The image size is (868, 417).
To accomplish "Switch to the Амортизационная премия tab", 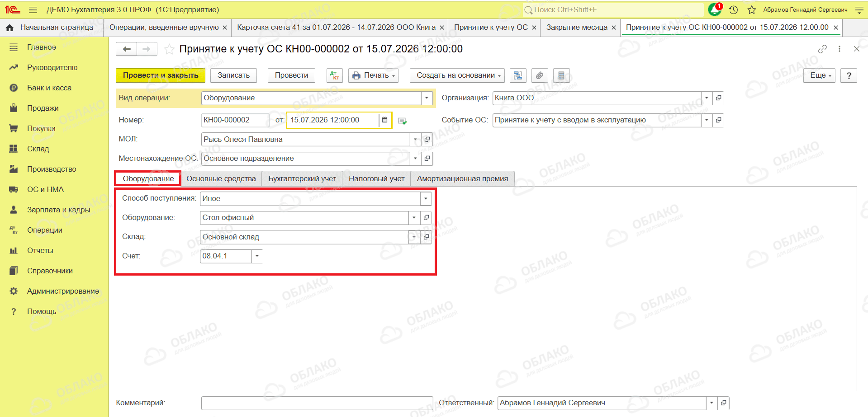I will click(x=462, y=179).
